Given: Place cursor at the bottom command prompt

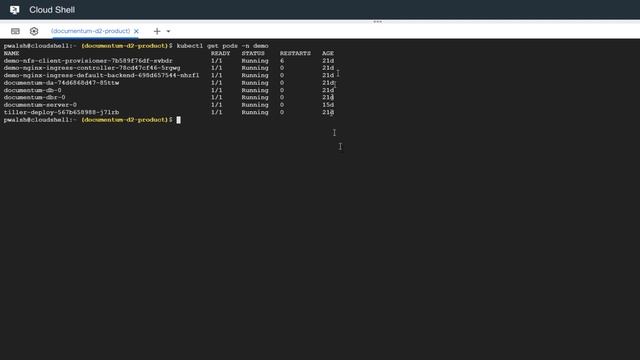Looking at the screenshot, I should tap(178, 120).
